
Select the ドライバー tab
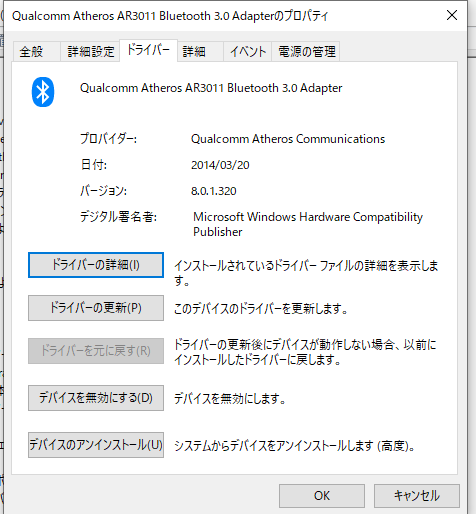tap(149, 50)
